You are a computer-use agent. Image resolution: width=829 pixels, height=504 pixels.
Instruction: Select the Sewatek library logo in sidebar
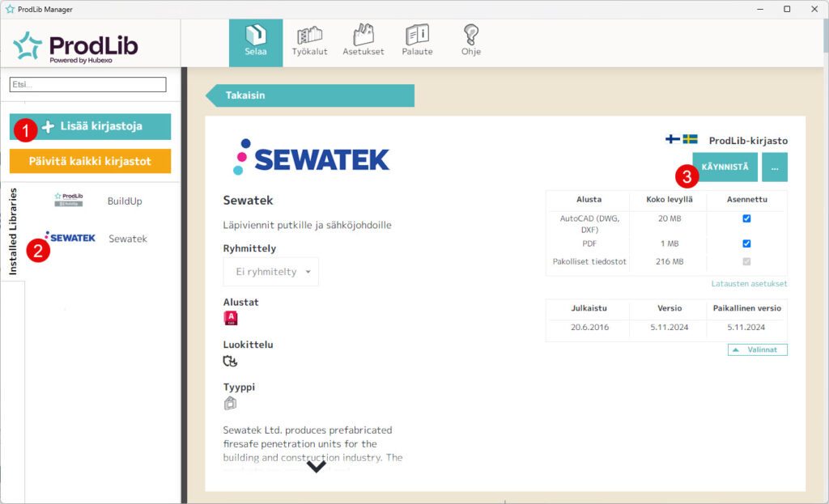(70, 237)
